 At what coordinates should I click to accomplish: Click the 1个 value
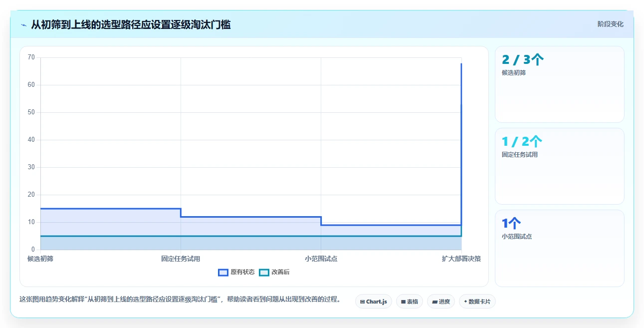511,224
